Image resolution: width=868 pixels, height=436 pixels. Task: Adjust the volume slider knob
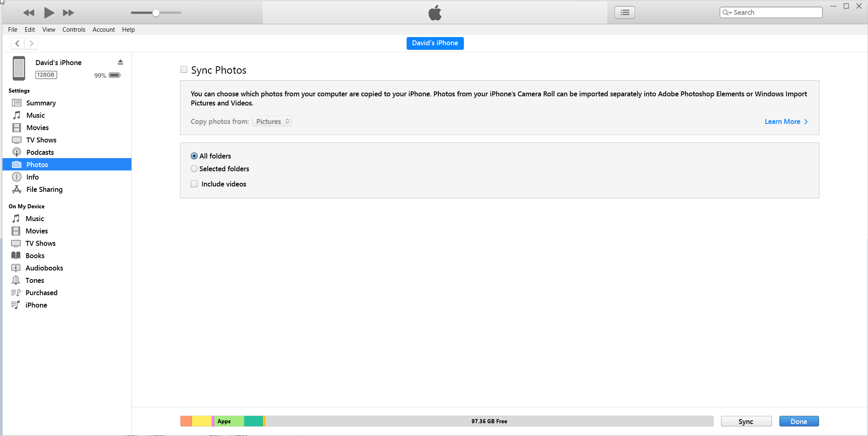point(156,13)
